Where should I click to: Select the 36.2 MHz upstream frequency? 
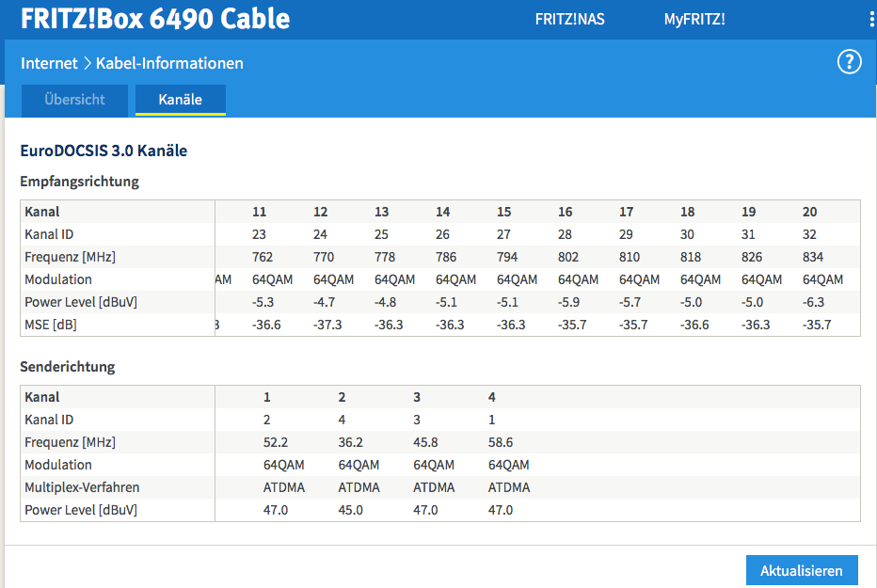tap(351, 442)
